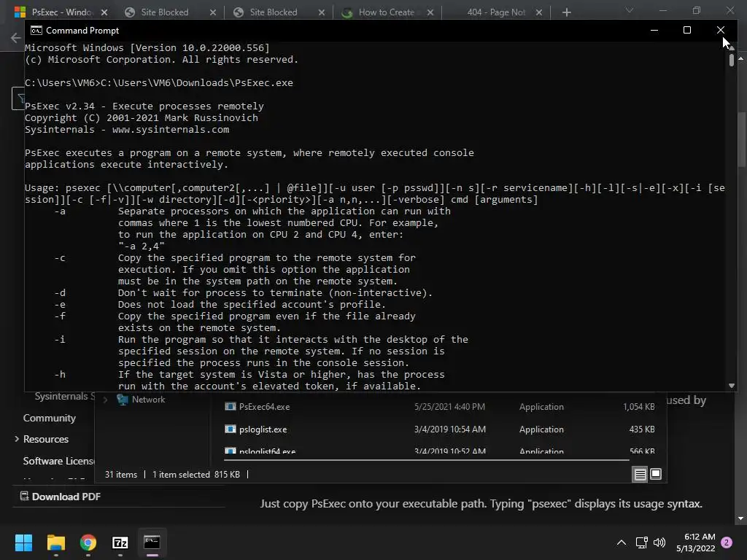Restore down the Chrome browser window
Viewport: 747px width, 560px height.
(x=697, y=10)
